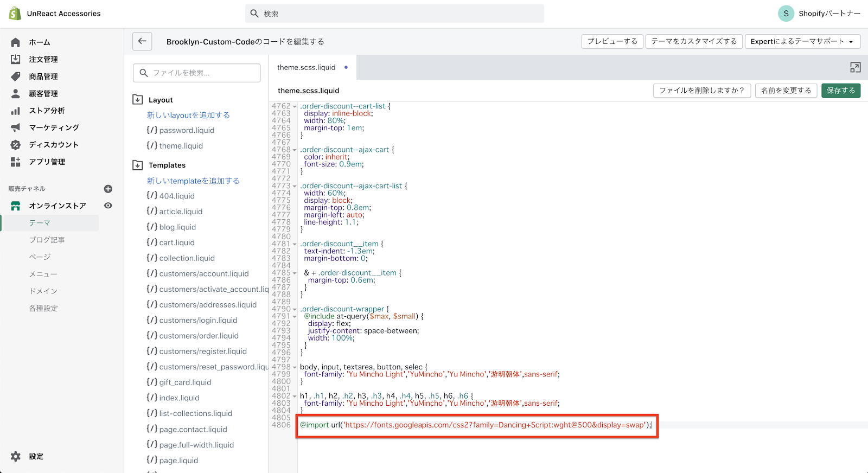Click the 保存する button
Viewport: 868px width, 473px height.
840,91
